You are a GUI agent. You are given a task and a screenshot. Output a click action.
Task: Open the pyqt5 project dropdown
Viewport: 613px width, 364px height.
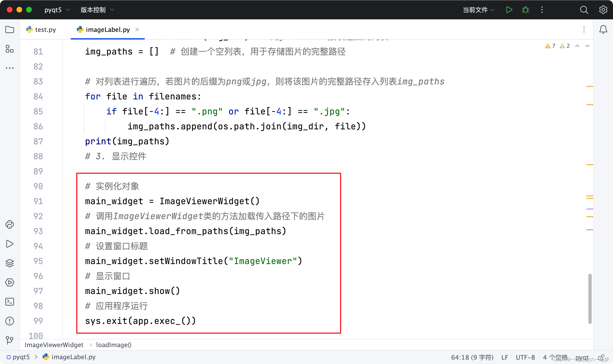tap(57, 10)
